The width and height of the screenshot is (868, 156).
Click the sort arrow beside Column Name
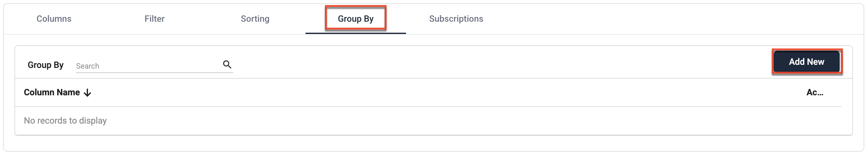87,93
